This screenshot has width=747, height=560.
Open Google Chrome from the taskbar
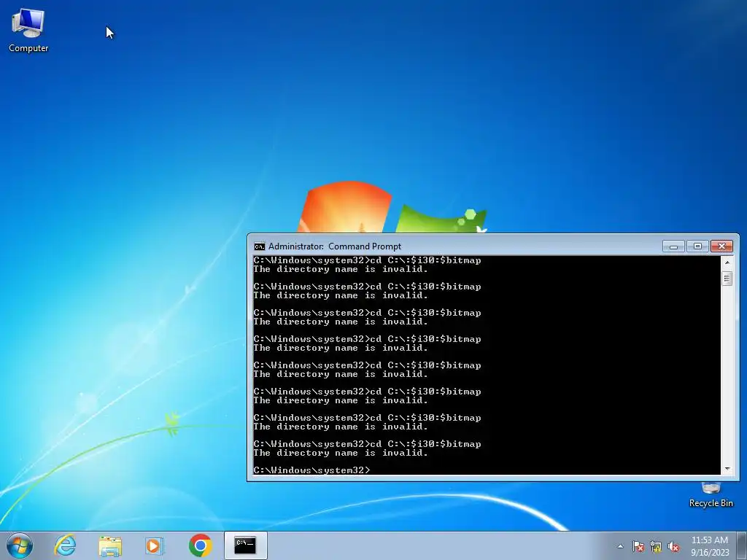[x=200, y=545]
